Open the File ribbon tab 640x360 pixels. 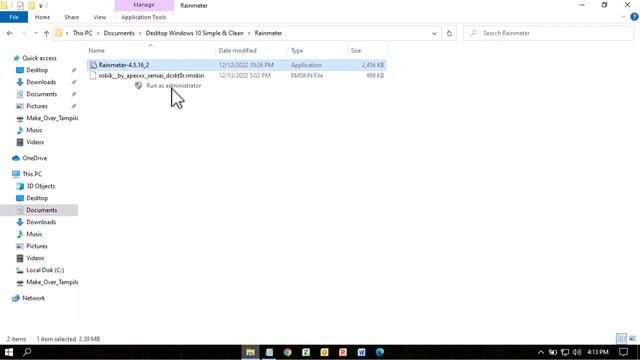coord(14,17)
